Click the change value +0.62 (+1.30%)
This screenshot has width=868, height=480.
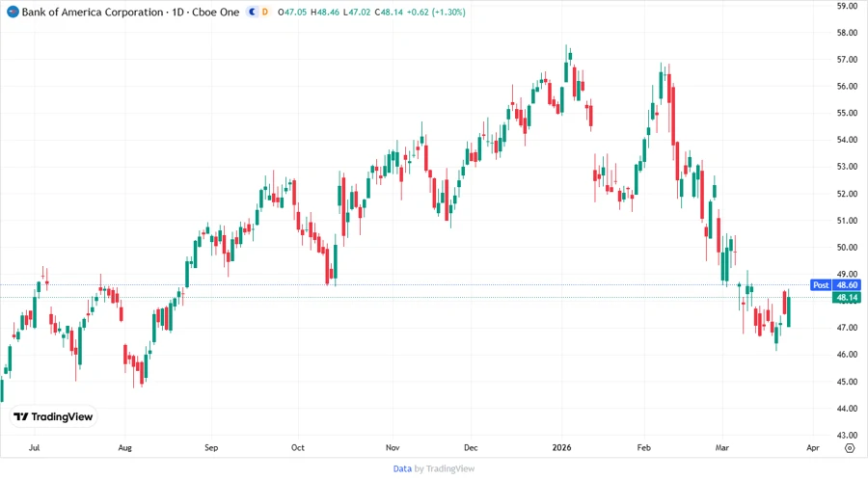pyautogui.click(x=436, y=12)
